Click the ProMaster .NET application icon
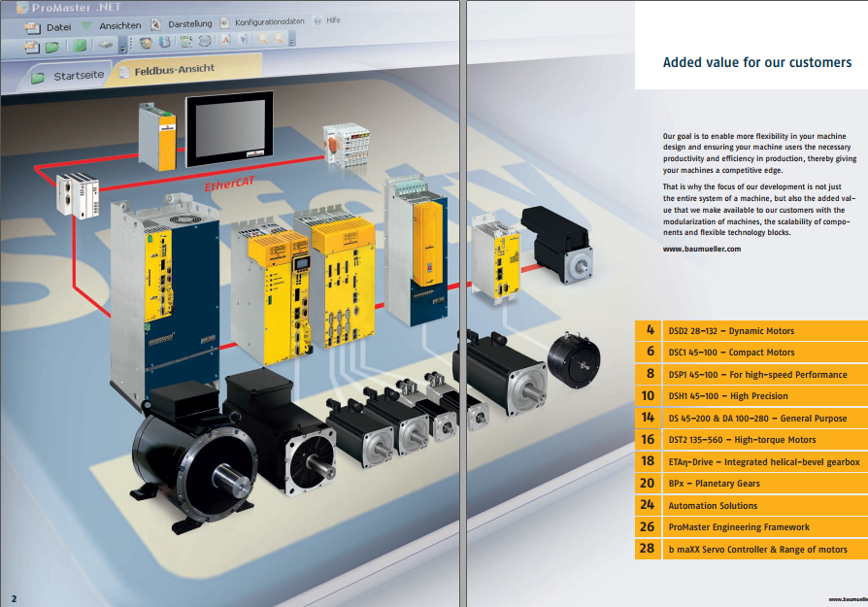This screenshot has width=868, height=607. (x=22, y=8)
